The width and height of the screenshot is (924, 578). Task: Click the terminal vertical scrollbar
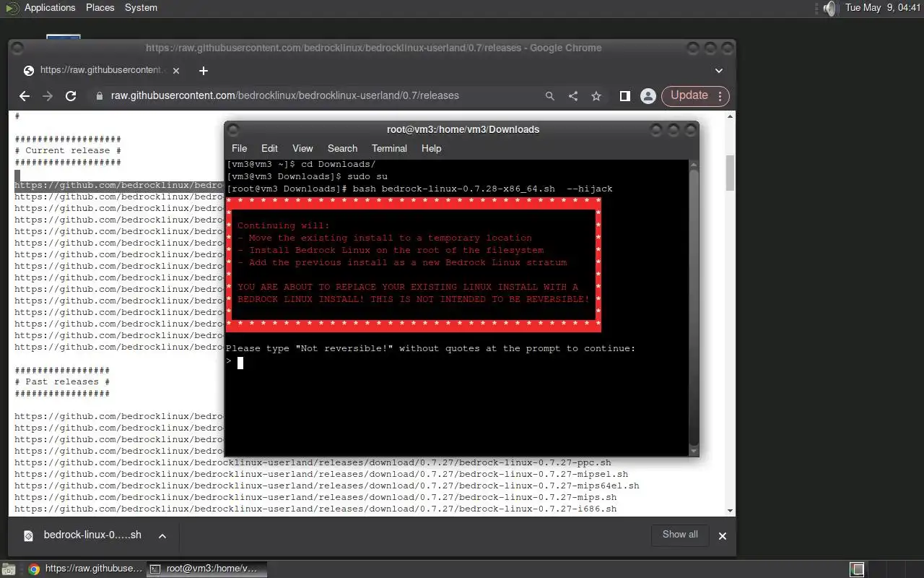(694, 307)
